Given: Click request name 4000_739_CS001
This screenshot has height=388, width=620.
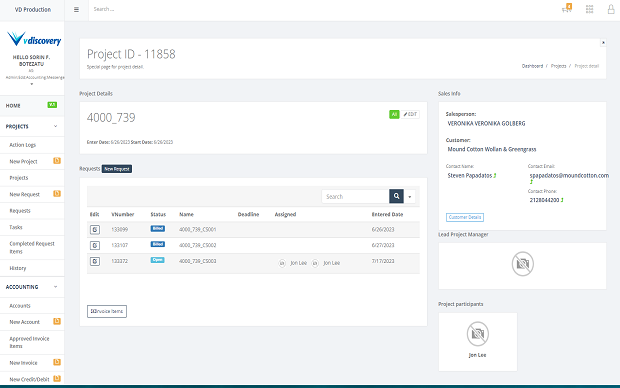Looking at the screenshot, I should point(197,229).
